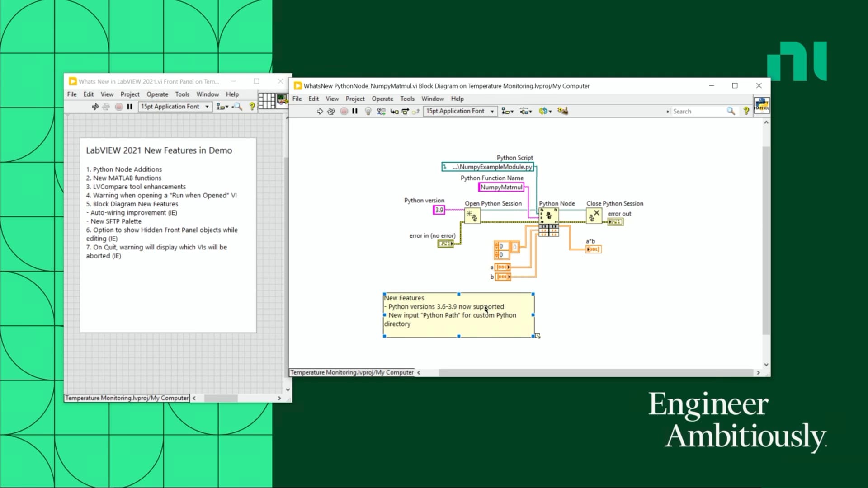Image resolution: width=868 pixels, height=488 pixels.
Task: Click scroll right arrow in Block Diagram
Action: click(x=758, y=373)
